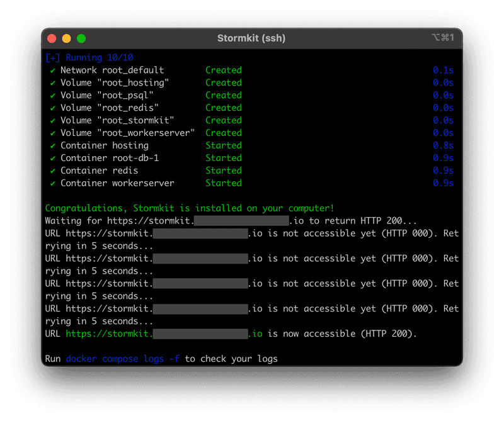This screenshot has width=504, height=421.
Task: Click the checkmark next to Container redis
Action: 53,171
